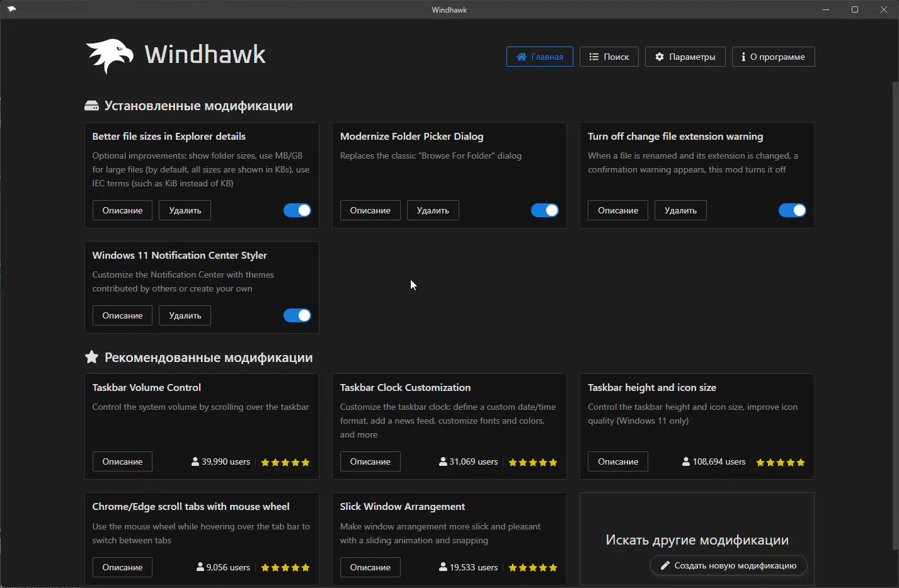This screenshot has width=899, height=588.
Task: Click the Windhawk icon in the title bar
Action: coord(11,9)
